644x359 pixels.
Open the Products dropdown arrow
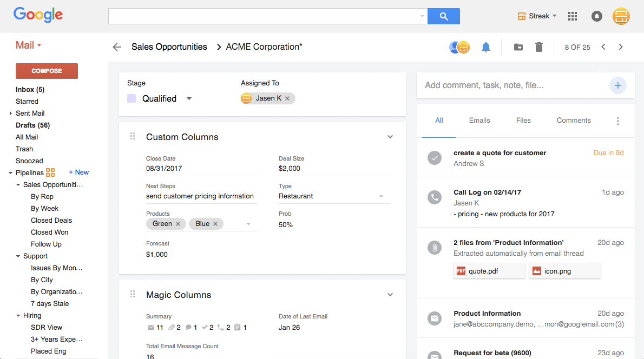(248, 224)
